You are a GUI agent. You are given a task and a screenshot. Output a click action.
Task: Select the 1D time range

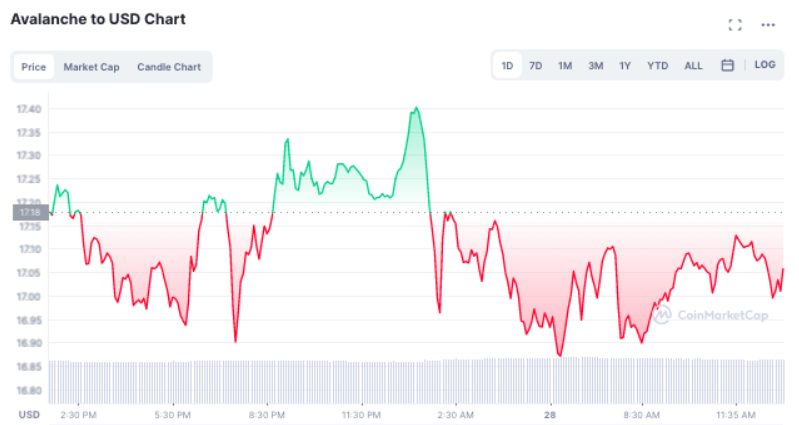pyautogui.click(x=507, y=66)
